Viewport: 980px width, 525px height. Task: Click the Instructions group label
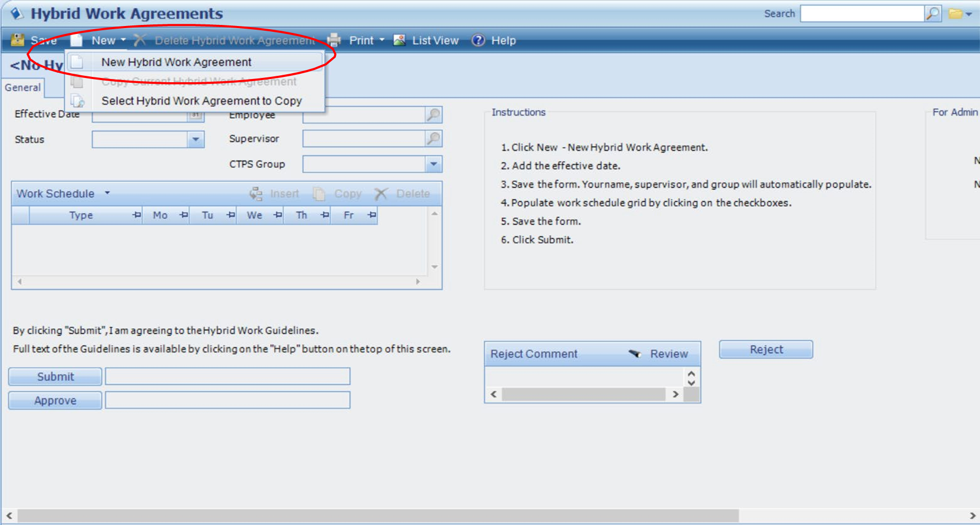tap(518, 112)
